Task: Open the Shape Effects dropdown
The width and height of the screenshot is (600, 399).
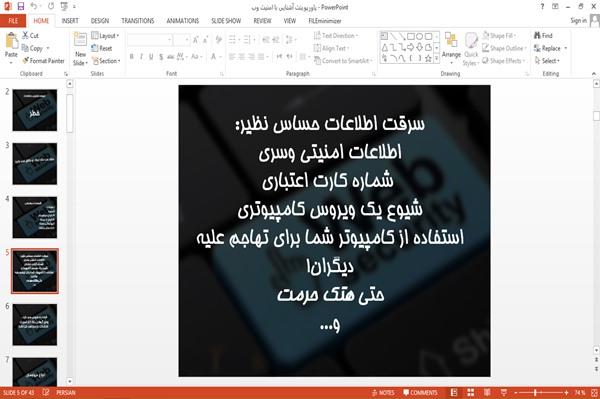Action: coord(504,61)
